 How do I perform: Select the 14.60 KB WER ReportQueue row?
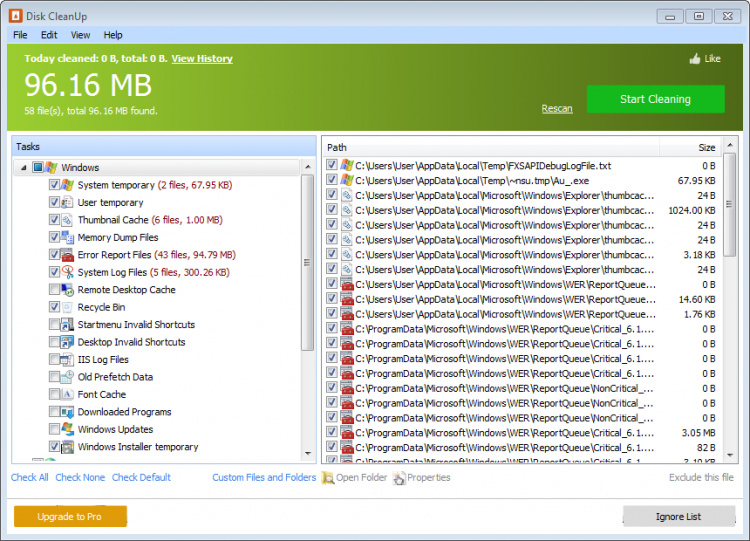pyautogui.click(x=521, y=299)
